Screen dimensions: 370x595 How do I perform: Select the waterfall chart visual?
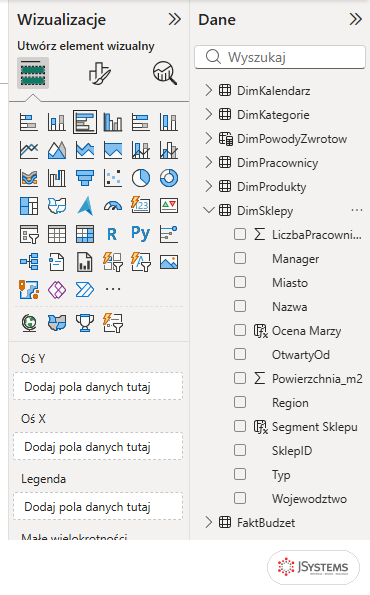[x=57, y=178]
